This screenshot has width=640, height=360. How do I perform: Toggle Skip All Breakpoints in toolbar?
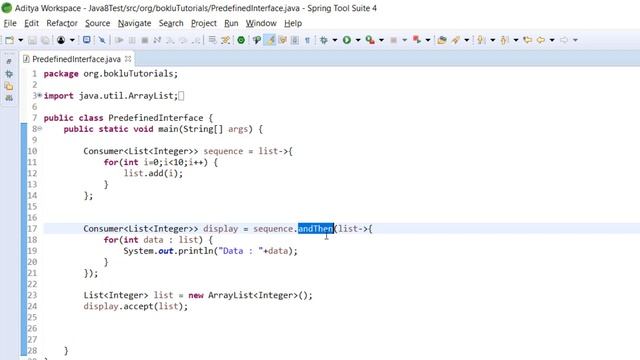102,40
